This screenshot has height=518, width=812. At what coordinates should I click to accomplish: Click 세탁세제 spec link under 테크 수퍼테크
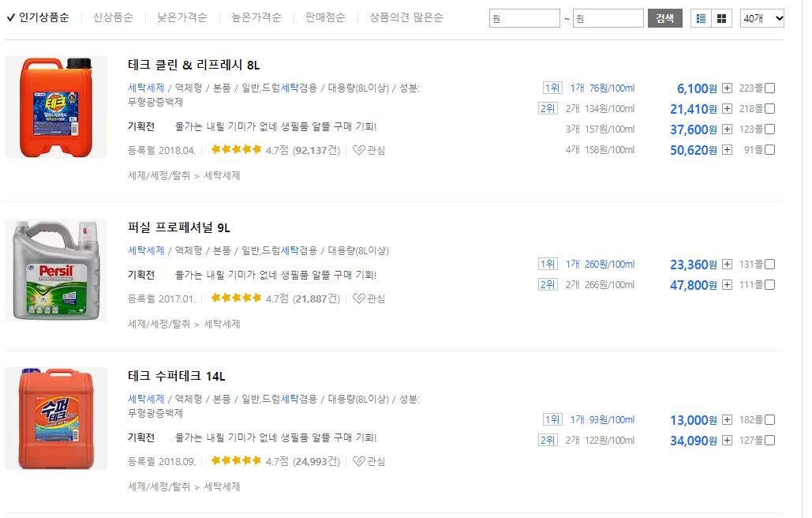146,399
